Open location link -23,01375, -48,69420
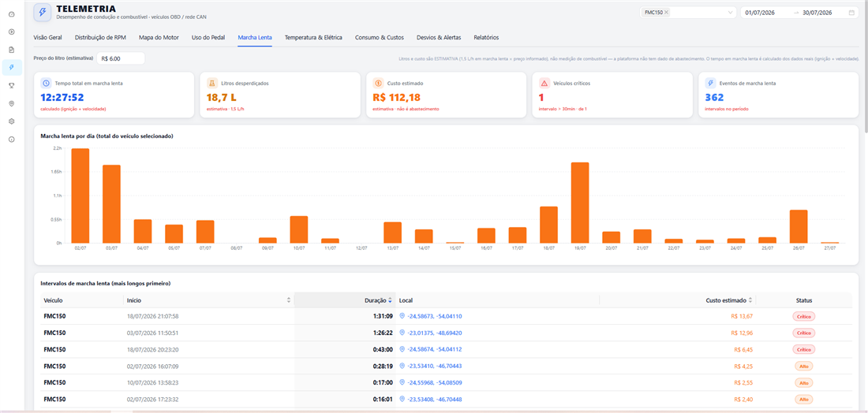The height and width of the screenshot is (413, 868). tap(435, 333)
